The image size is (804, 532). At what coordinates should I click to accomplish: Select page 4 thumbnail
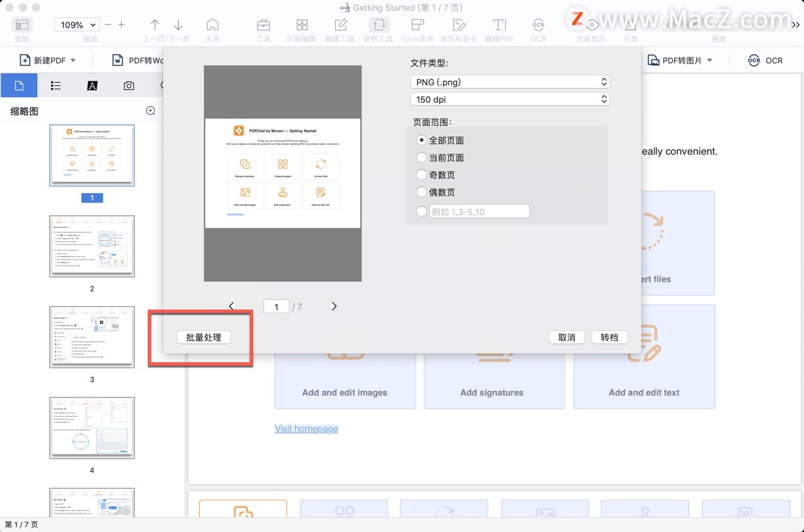click(x=92, y=428)
